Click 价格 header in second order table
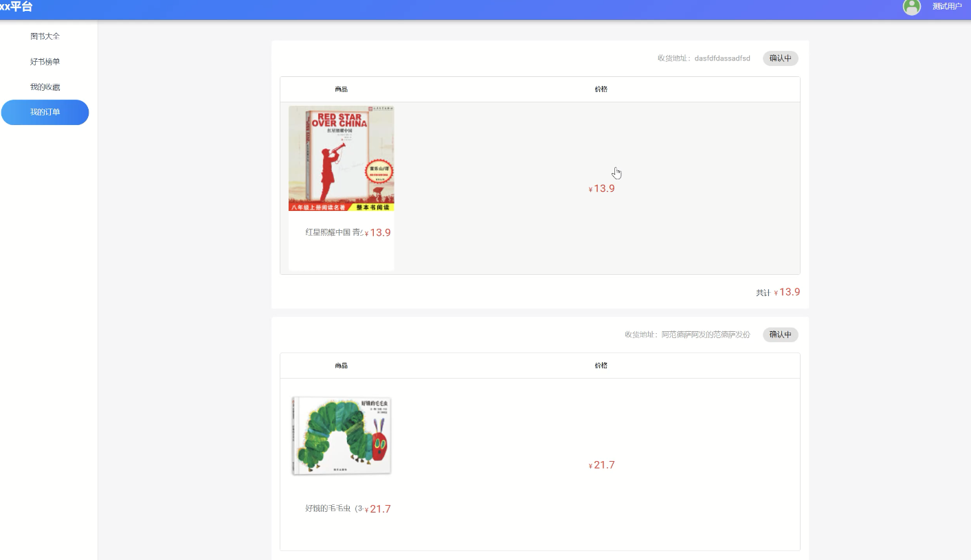 click(x=601, y=366)
